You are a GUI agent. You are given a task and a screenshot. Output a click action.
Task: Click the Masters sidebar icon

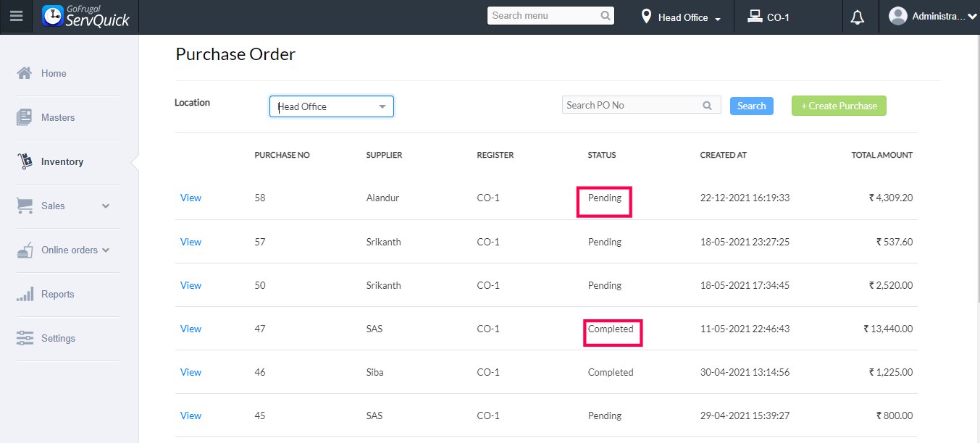[x=25, y=117]
